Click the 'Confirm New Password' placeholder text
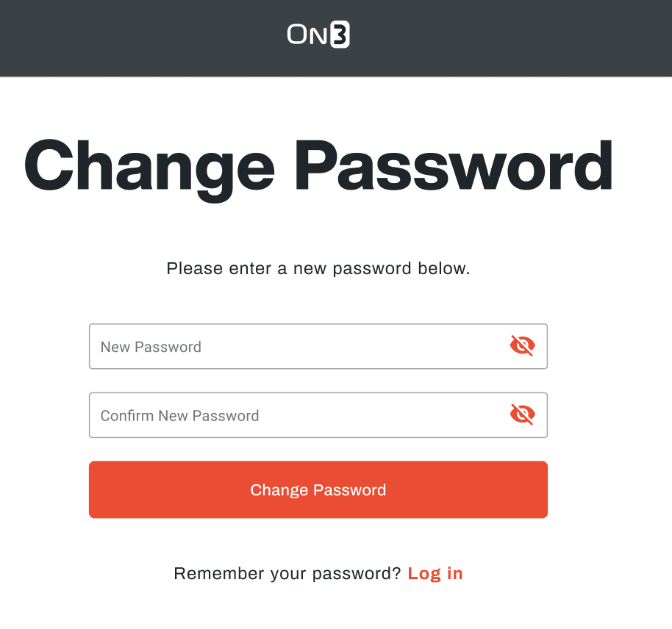The image size is (672, 629). [x=179, y=416]
